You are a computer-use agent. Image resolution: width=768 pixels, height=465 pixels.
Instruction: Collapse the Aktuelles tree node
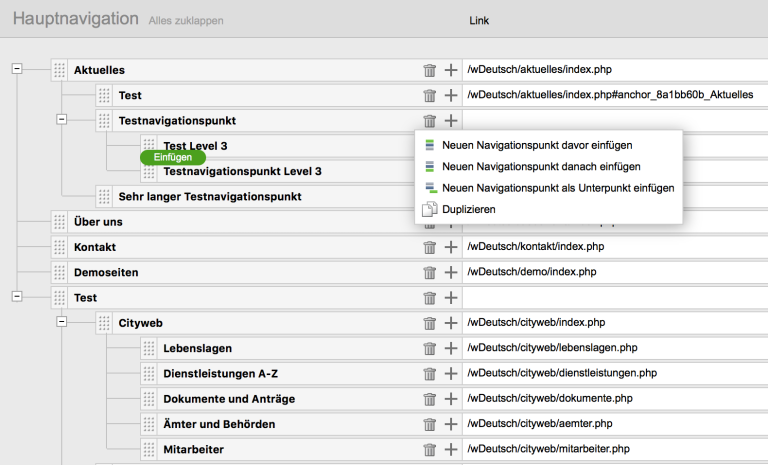click(x=16, y=69)
